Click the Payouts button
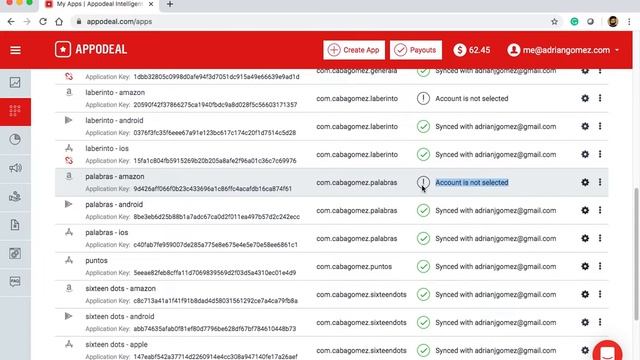The image size is (640, 360). [416, 50]
